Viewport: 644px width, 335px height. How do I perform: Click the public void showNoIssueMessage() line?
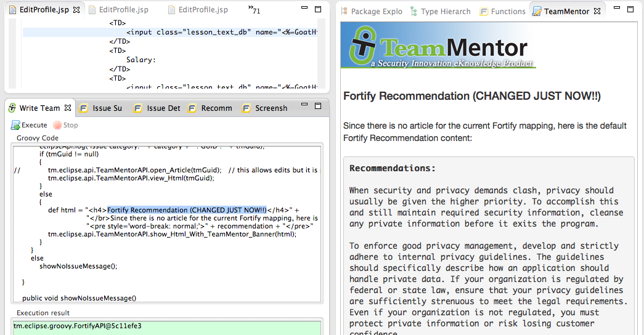[x=79, y=298]
